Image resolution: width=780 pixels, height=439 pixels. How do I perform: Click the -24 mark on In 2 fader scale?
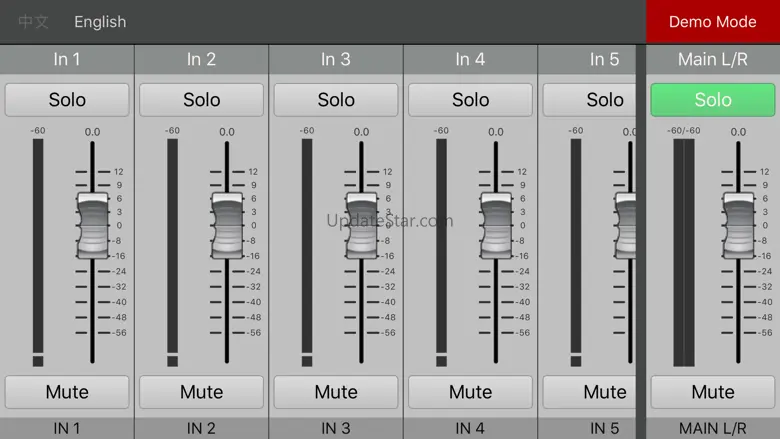pos(254,271)
